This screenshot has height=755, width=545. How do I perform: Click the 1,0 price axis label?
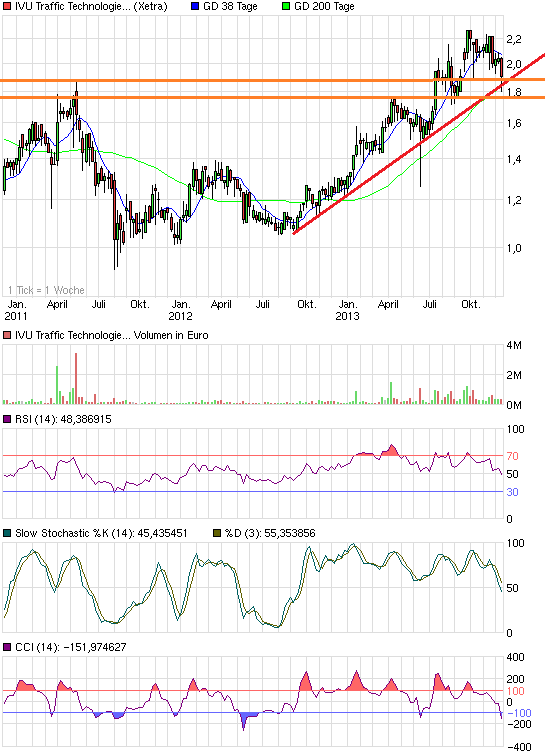click(x=514, y=248)
